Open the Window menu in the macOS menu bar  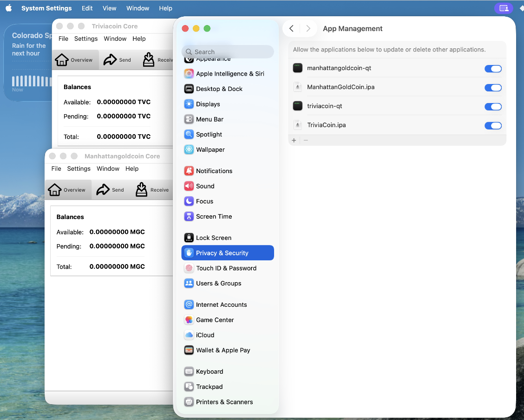pyautogui.click(x=138, y=8)
